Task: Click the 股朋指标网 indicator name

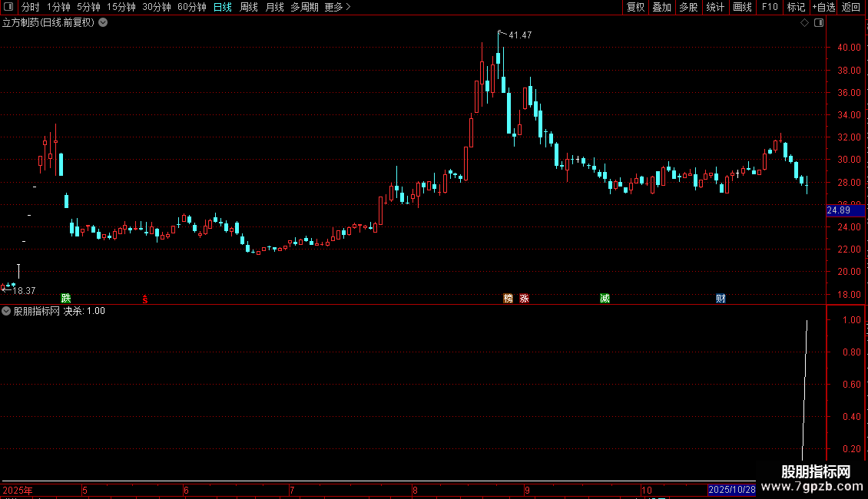Action: [37, 311]
